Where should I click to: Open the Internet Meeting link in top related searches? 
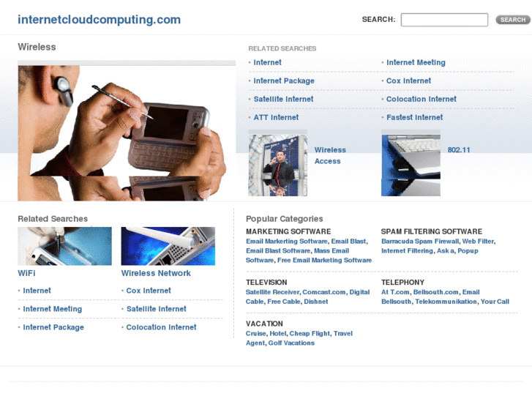click(416, 62)
